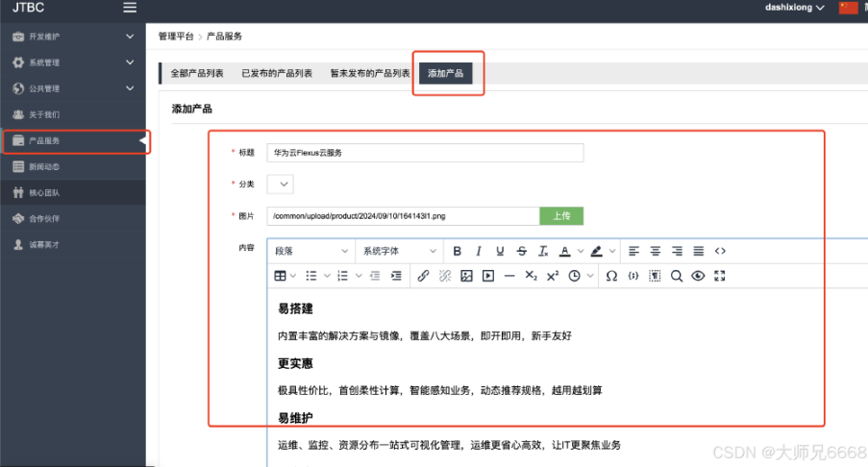Click the 图片 image path field
Image resolution: width=868 pixels, height=467 pixels.
pyautogui.click(x=403, y=216)
